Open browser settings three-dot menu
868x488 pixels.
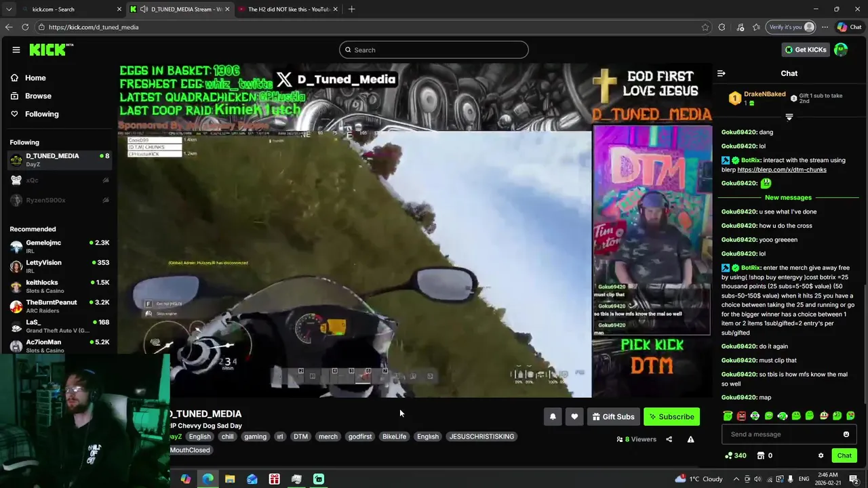825,27
